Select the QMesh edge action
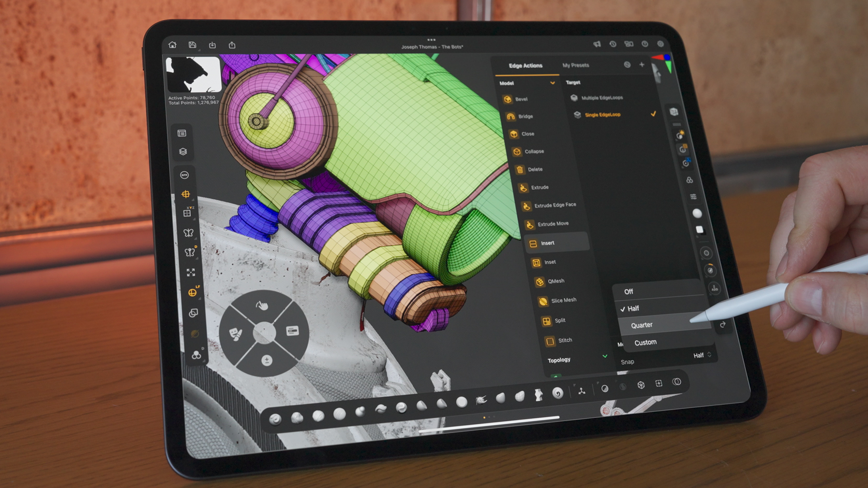This screenshot has height=488, width=868. pos(553,281)
